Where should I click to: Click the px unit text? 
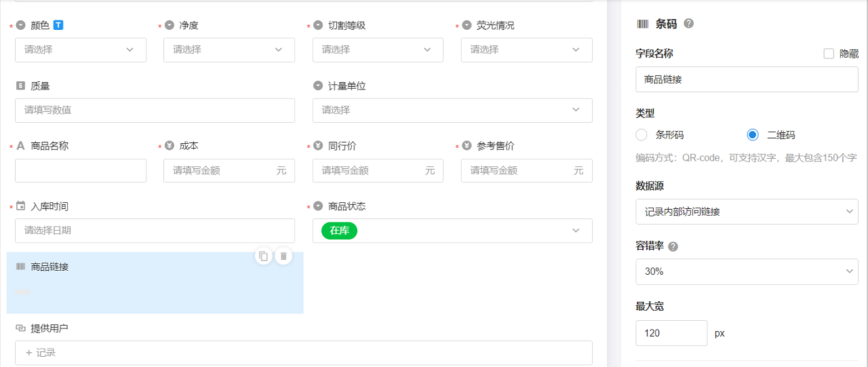point(719,334)
